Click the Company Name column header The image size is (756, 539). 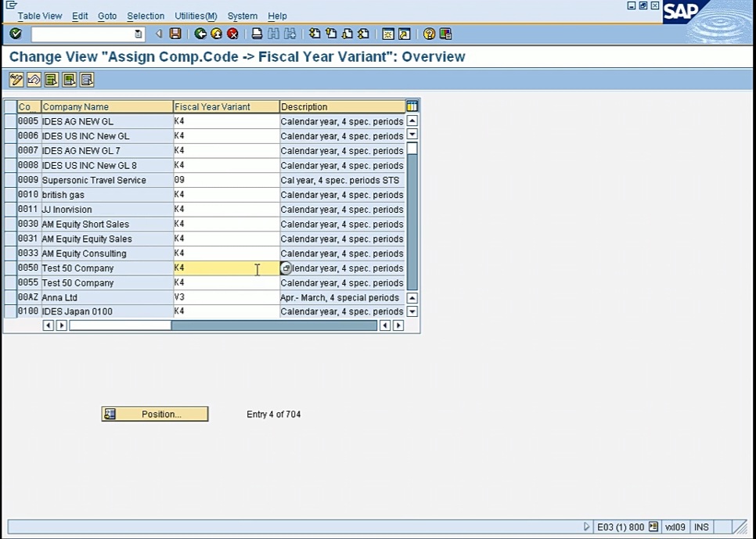point(107,106)
